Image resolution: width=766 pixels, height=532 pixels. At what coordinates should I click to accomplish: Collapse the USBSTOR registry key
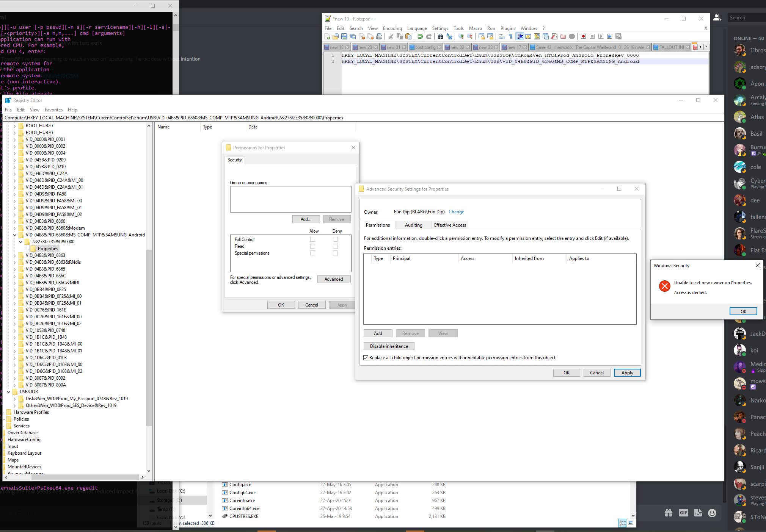9,392
